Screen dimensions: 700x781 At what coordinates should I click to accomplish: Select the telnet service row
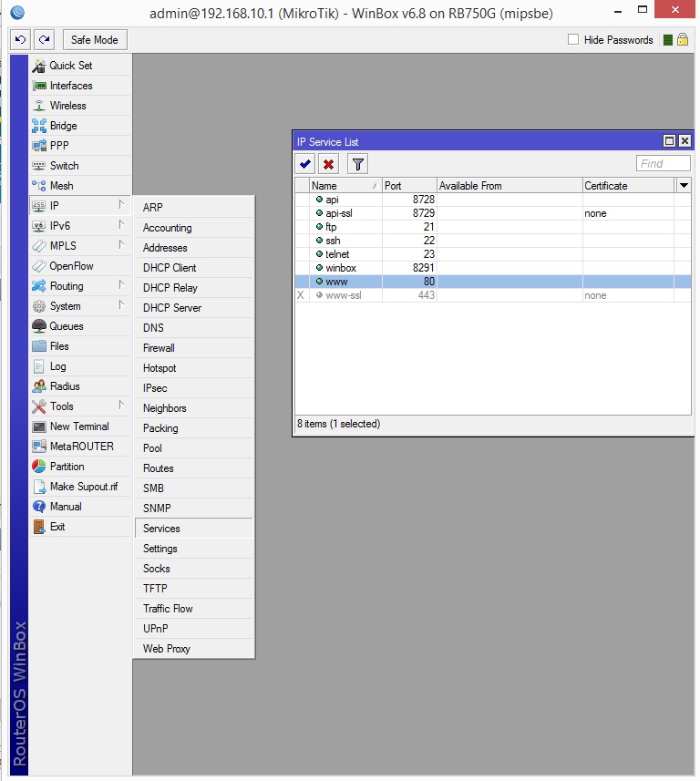tap(493, 254)
